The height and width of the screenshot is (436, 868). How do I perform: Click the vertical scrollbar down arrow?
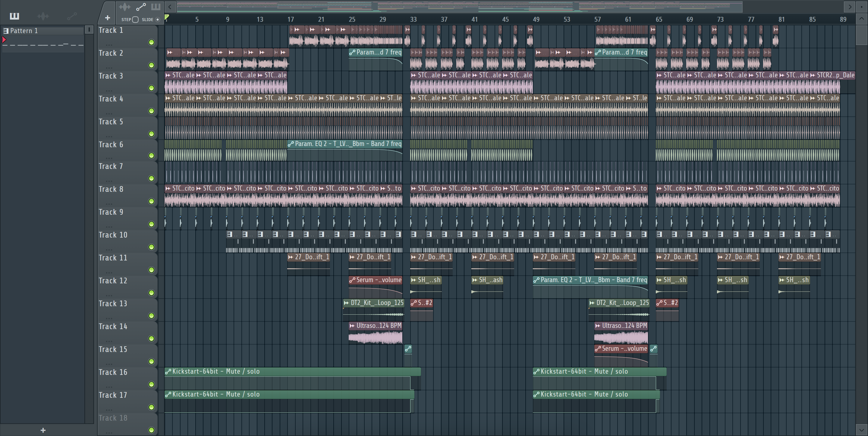click(x=862, y=430)
